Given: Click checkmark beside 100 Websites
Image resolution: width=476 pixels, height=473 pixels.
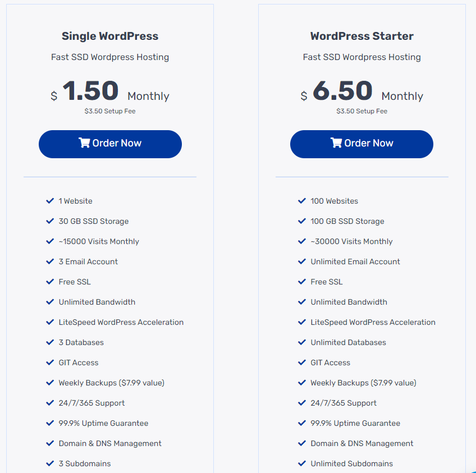Looking at the screenshot, I should [x=302, y=201].
